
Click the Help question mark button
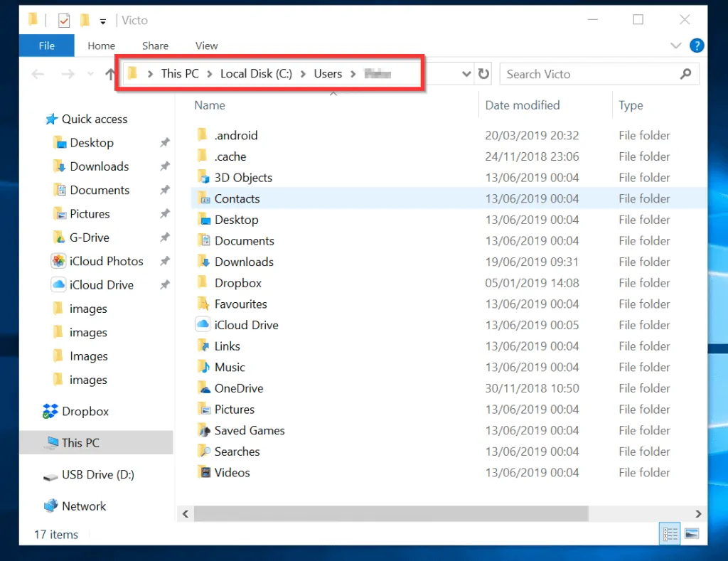696,45
